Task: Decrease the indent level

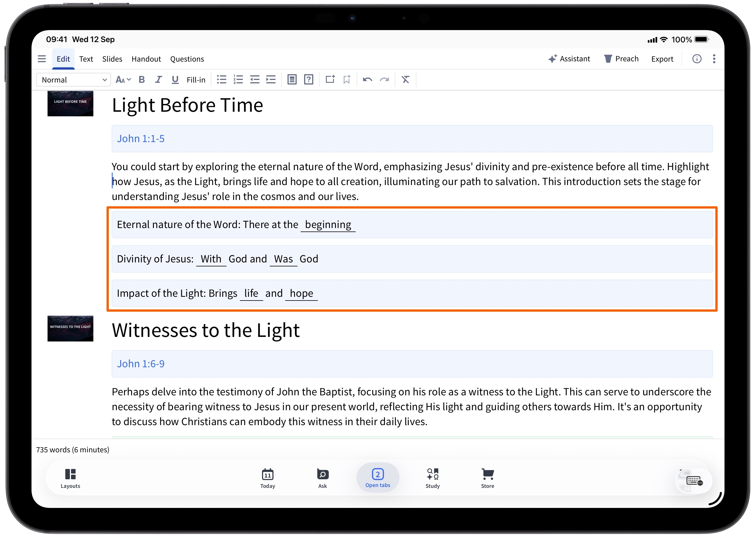Action: tap(255, 80)
